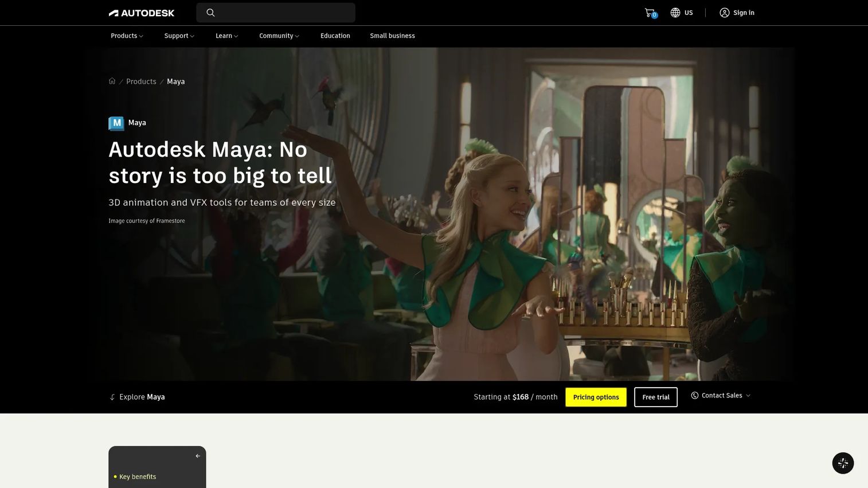Click the 'Starting at $168 / month' text
Image resolution: width=868 pixels, height=488 pixels.
coord(515,397)
